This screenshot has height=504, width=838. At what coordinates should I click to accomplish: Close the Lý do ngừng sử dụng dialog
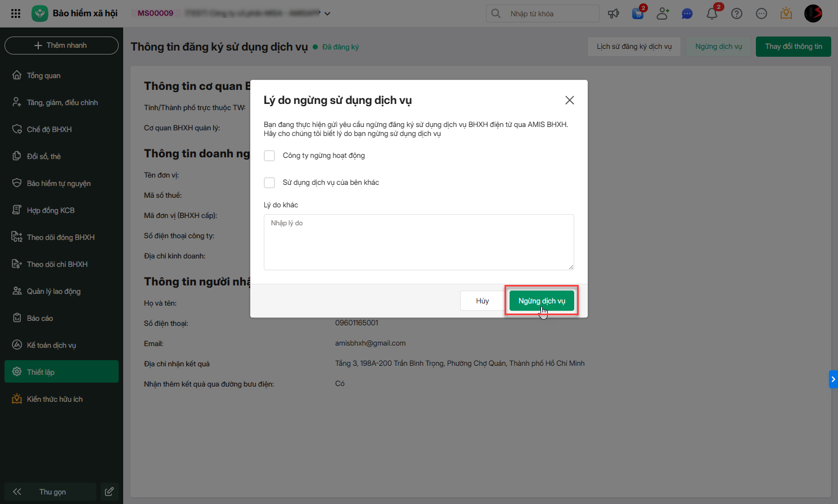[x=570, y=100]
